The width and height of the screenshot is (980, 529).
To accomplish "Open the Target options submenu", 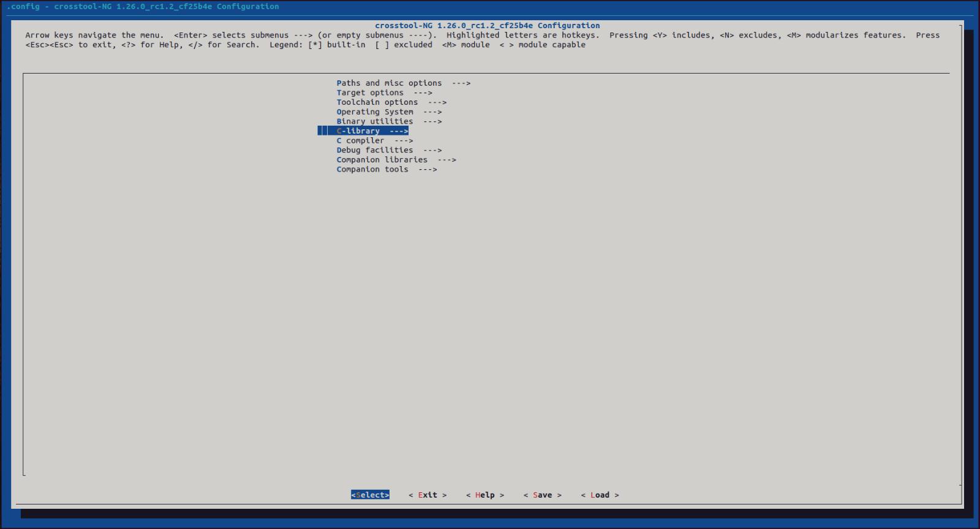I will 384,93.
